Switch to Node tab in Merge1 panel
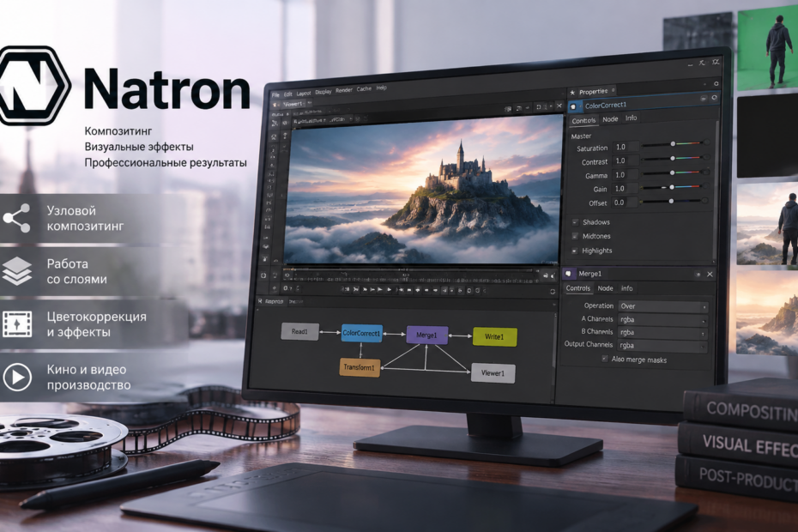Viewport: 798px width, 532px height. click(x=605, y=288)
